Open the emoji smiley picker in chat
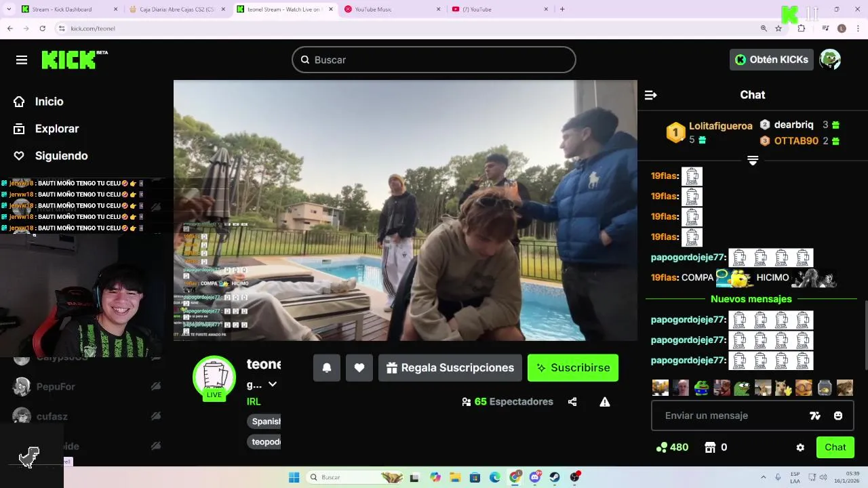The width and height of the screenshot is (868, 488). click(x=838, y=415)
